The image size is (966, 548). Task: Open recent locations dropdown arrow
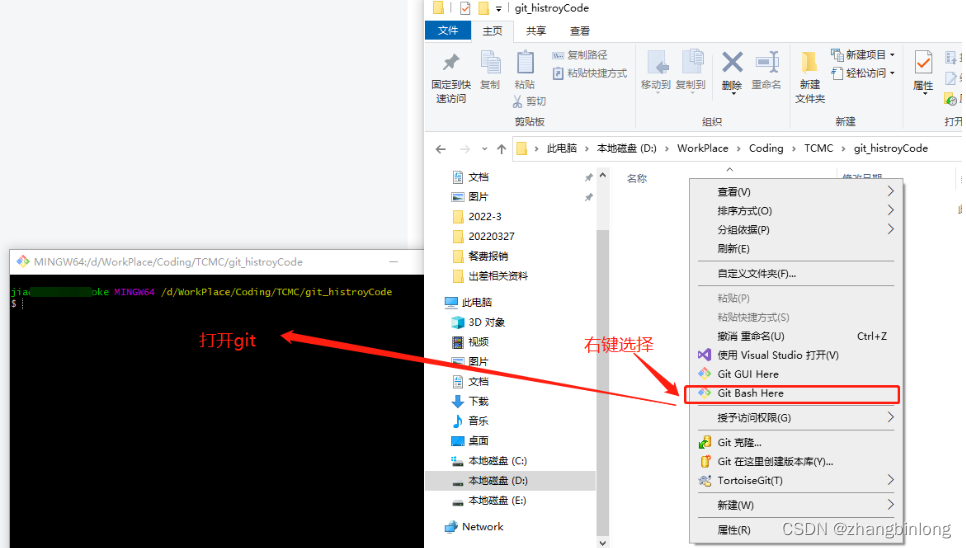click(x=485, y=148)
